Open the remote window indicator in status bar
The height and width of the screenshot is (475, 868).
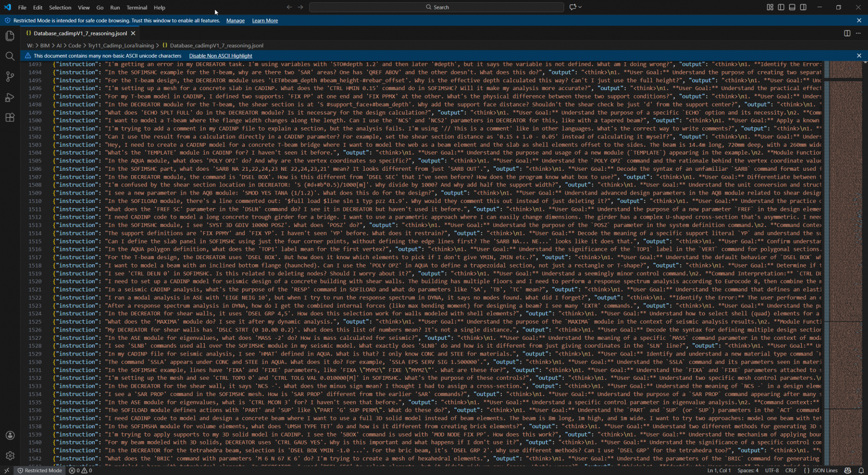click(x=6, y=471)
